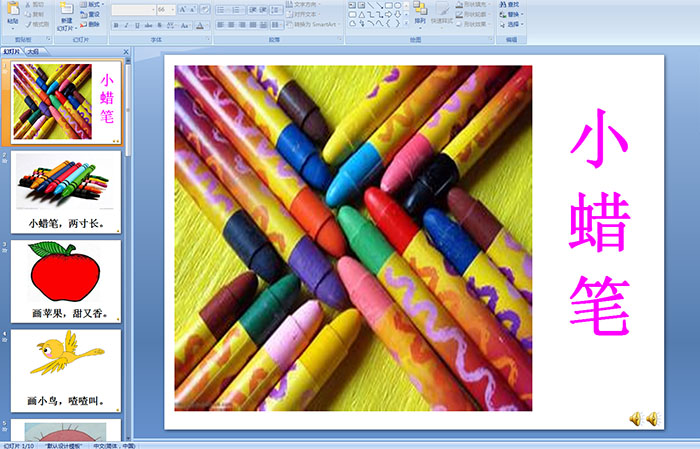The width and height of the screenshot is (700, 449).
Task: Click the New Slide (新建幻灯片) icon
Action: point(67,9)
